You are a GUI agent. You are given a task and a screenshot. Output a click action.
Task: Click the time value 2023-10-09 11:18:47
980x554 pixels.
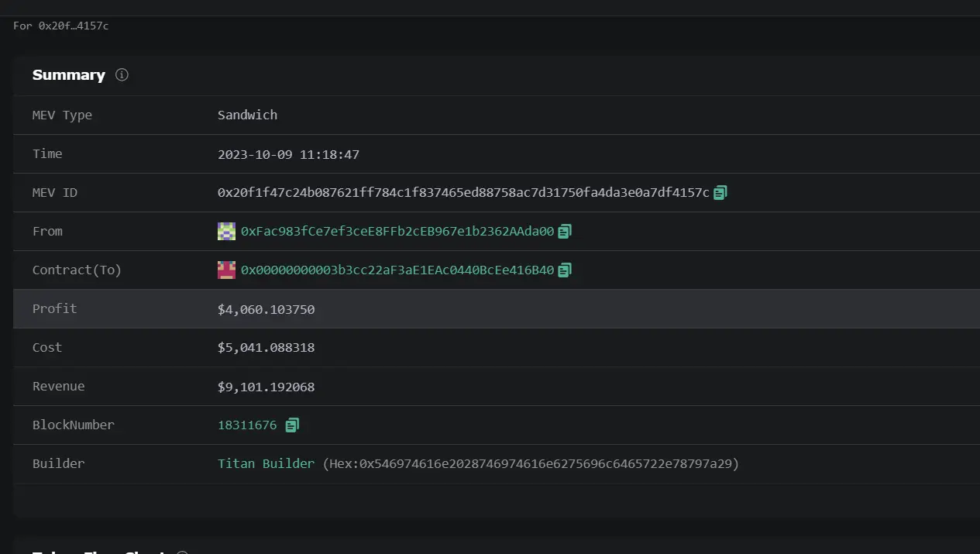[288, 154]
